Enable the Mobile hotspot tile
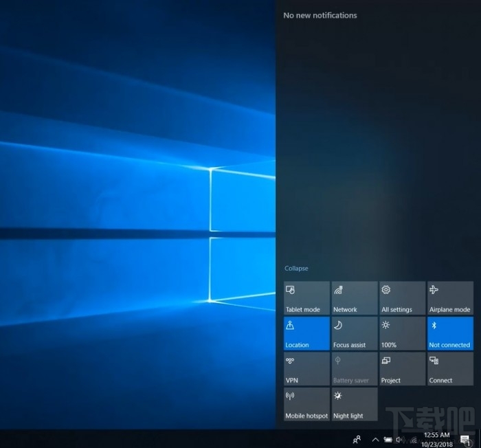481x448 pixels. click(x=306, y=404)
